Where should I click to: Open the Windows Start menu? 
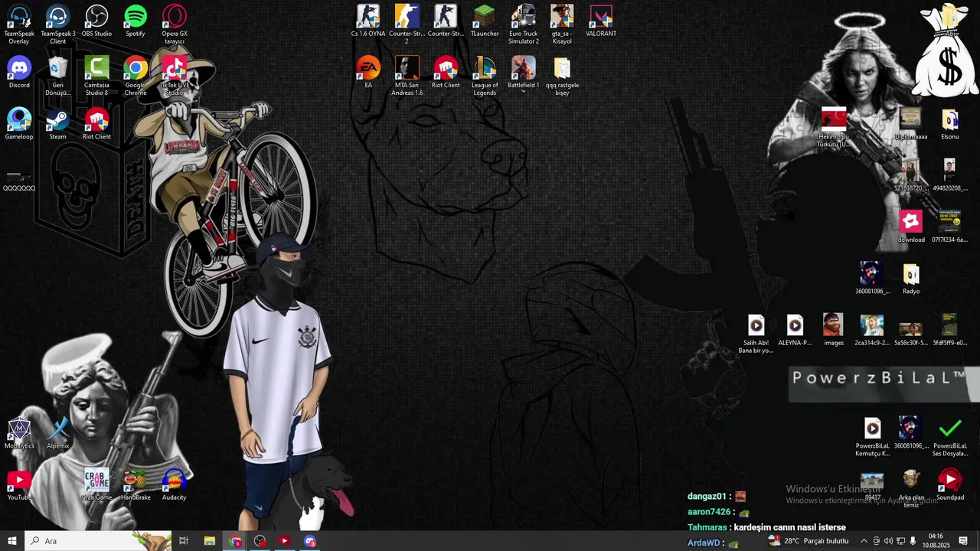12,541
